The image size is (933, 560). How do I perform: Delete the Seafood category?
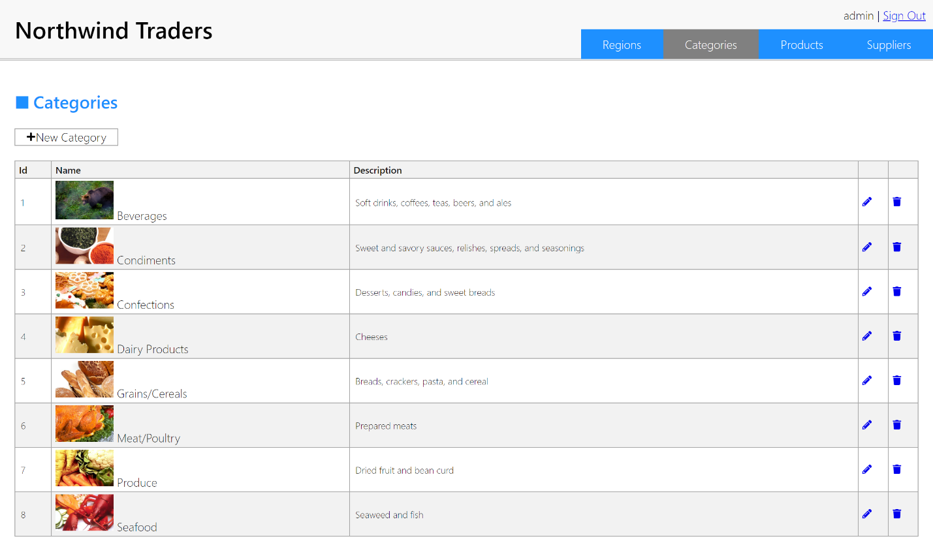[897, 514]
